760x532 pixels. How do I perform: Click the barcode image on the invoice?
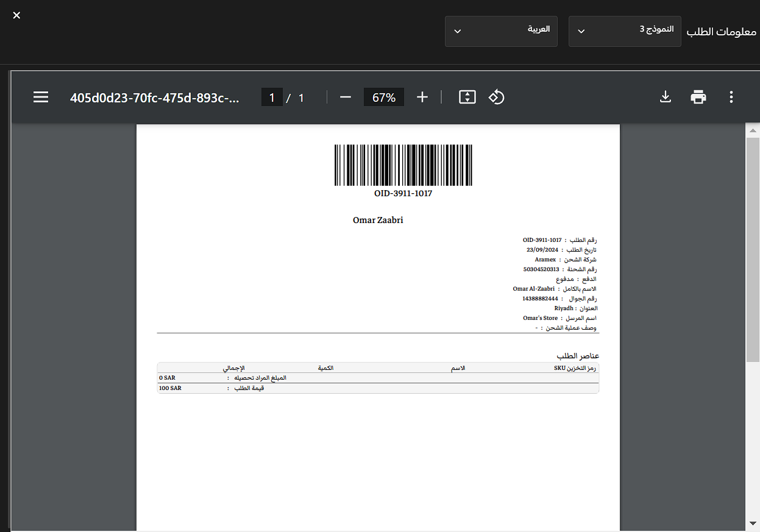(x=403, y=165)
